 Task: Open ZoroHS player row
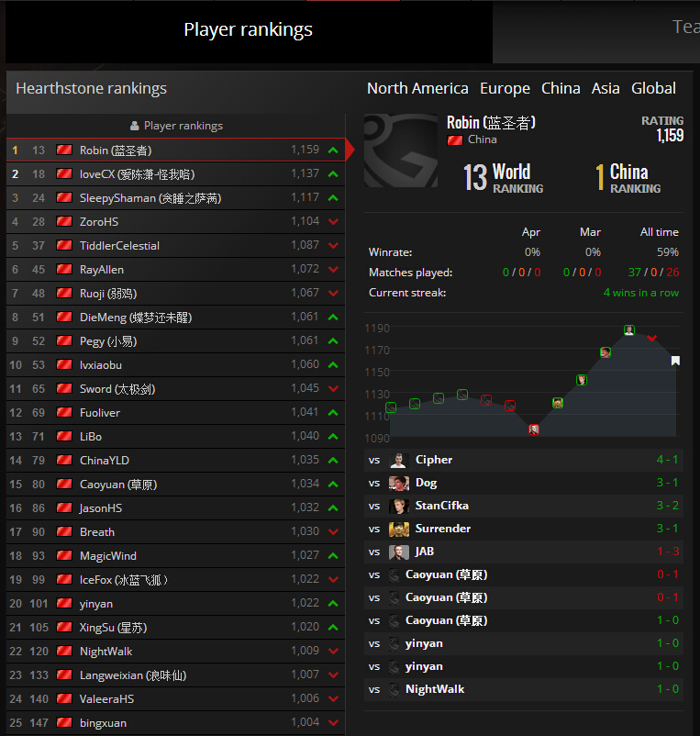pyautogui.click(x=176, y=222)
